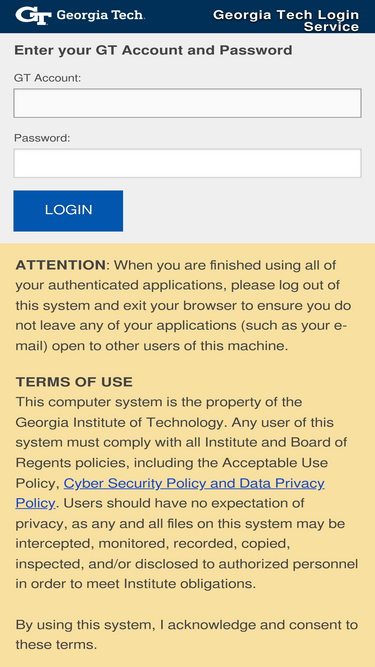Focus the Password input field
This screenshot has width=375, height=667.
point(188,163)
